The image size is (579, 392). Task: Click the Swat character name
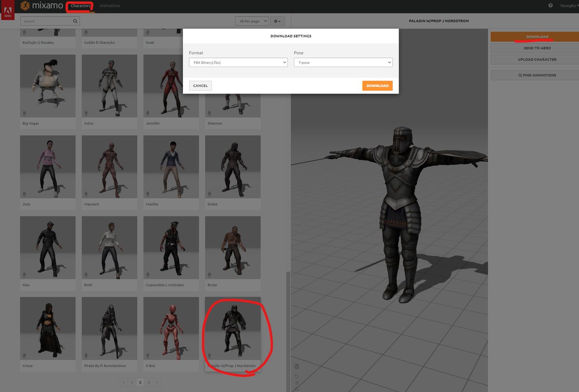click(x=150, y=42)
